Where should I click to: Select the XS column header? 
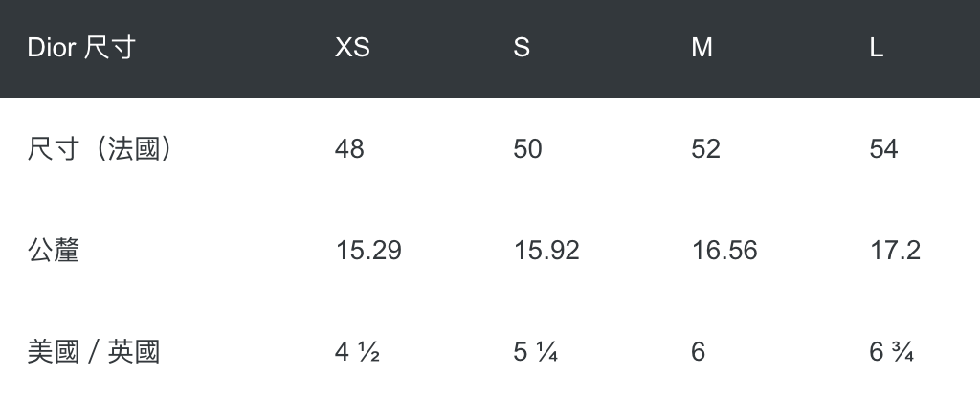pyautogui.click(x=352, y=48)
